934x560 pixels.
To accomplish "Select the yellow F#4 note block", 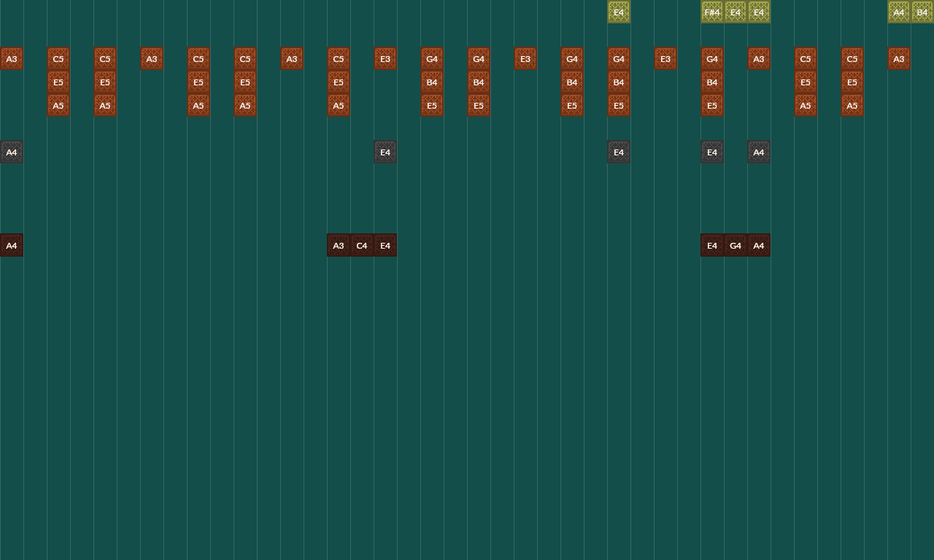I will click(x=712, y=12).
